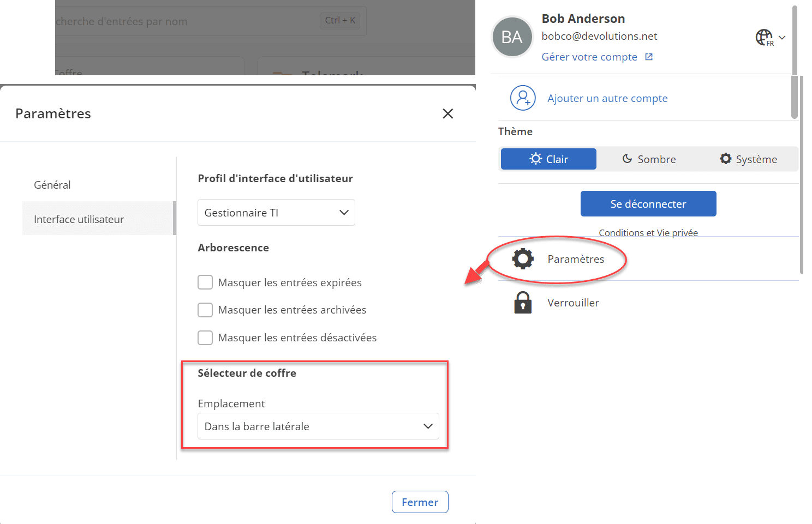The width and height of the screenshot is (812, 524).
Task: Expand the Emplacement dropdown
Action: click(318, 426)
